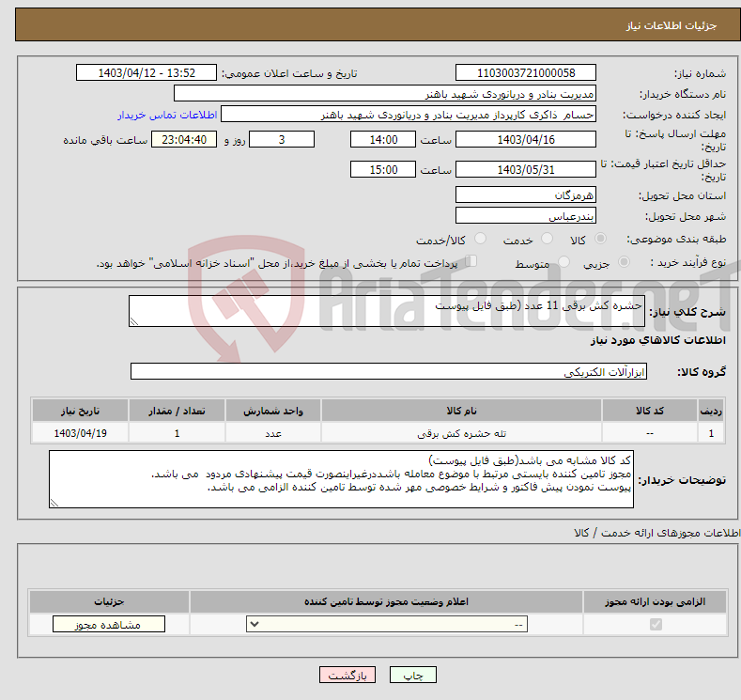Click the remaining time field 23:04:40
Screen dimensions: 741x700
184,139
